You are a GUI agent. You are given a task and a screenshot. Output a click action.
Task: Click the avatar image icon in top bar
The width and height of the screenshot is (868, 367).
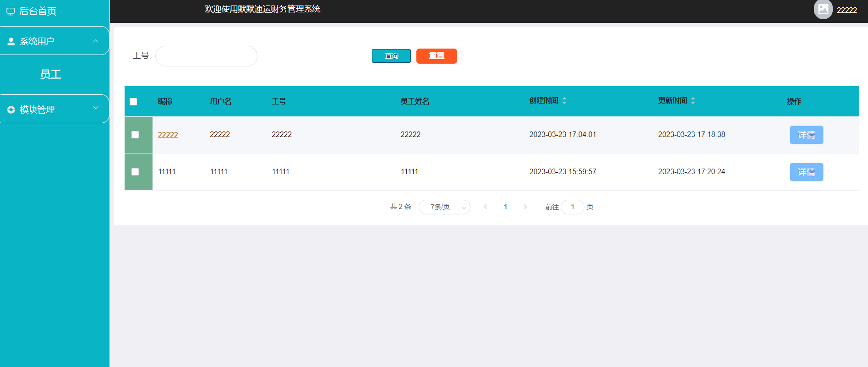click(823, 9)
